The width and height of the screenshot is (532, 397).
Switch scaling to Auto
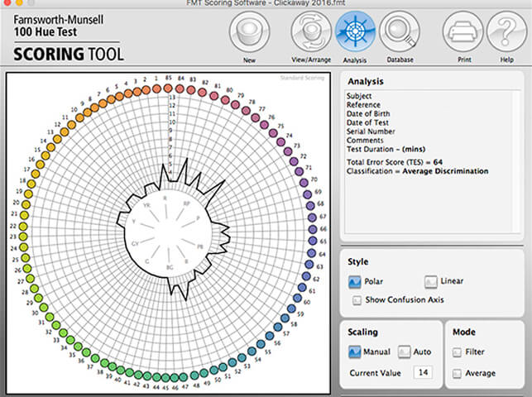(405, 352)
